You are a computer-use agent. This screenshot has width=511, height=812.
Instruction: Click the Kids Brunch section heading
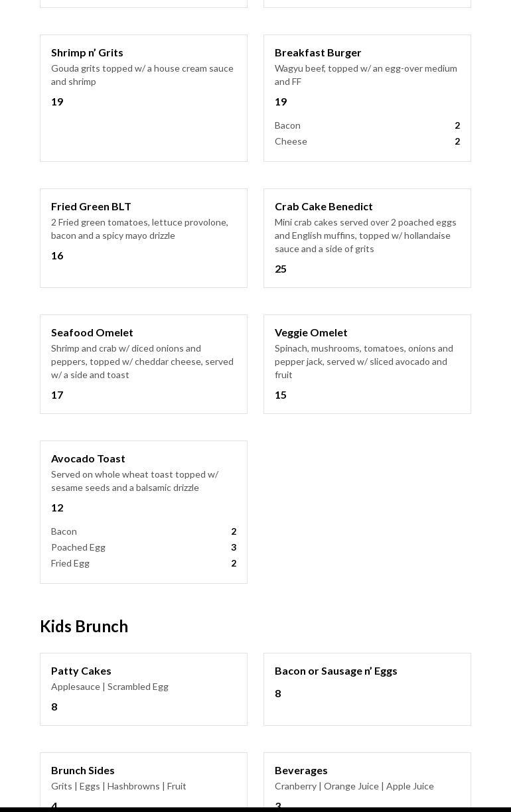click(84, 626)
